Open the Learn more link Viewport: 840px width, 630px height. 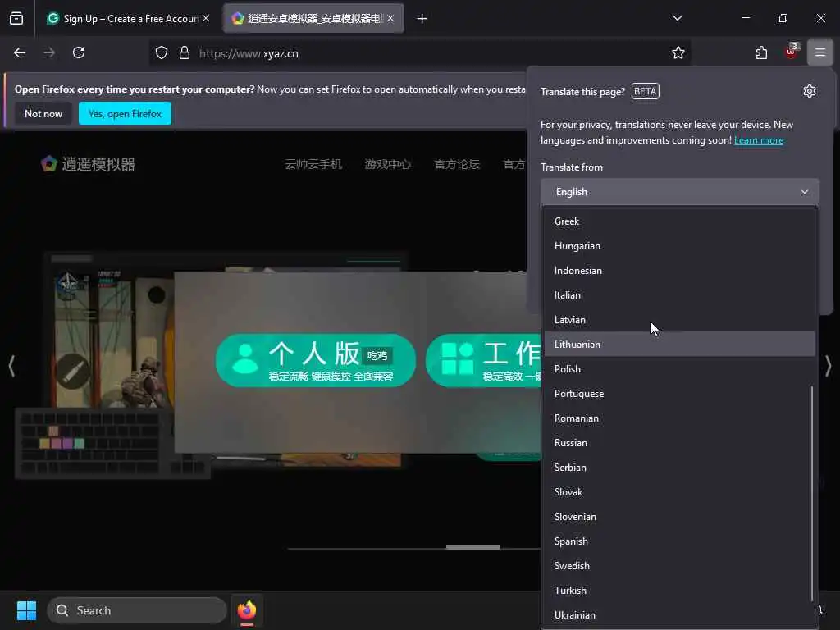[759, 140]
